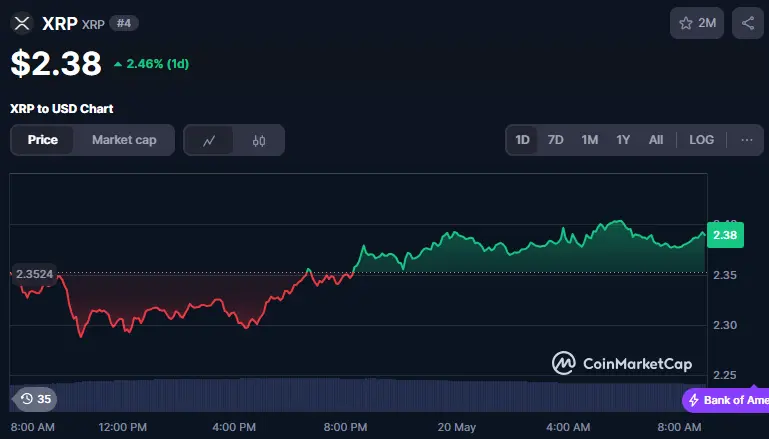Set chart range to 1M

pos(590,140)
